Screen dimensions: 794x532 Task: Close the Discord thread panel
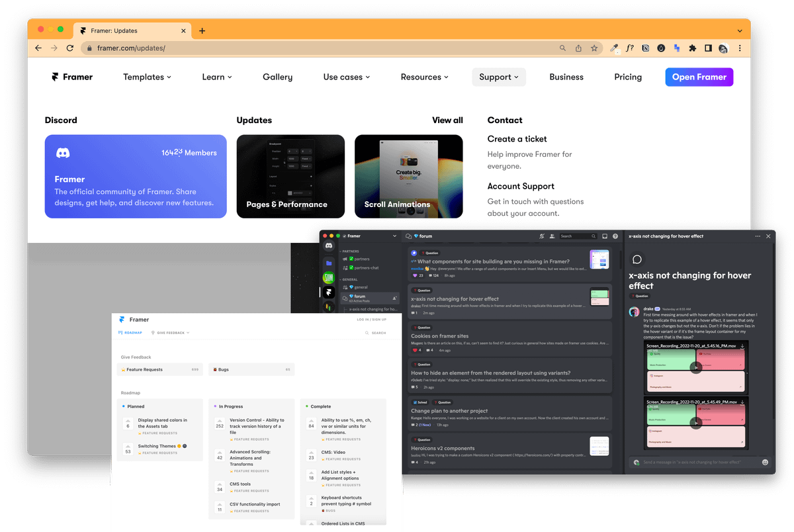click(x=768, y=236)
